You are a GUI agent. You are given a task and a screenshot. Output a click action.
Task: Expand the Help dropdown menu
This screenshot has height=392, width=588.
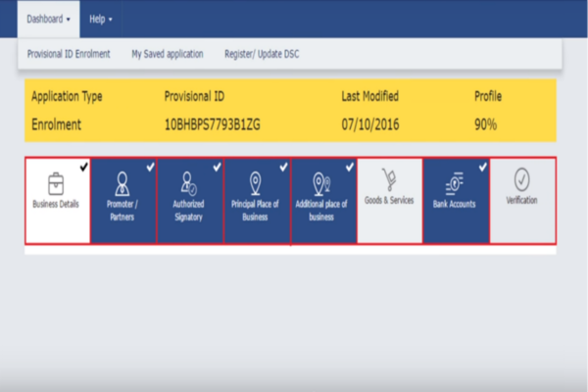(101, 19)
